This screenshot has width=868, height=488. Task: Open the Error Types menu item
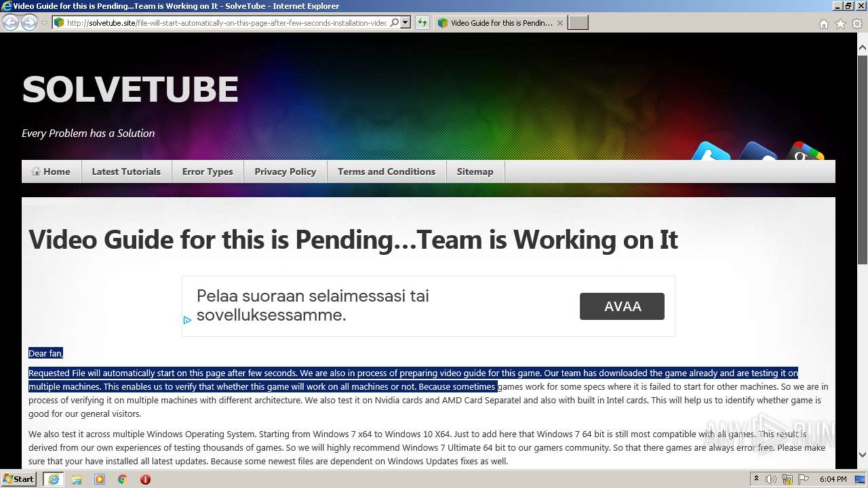click(208, 171)
